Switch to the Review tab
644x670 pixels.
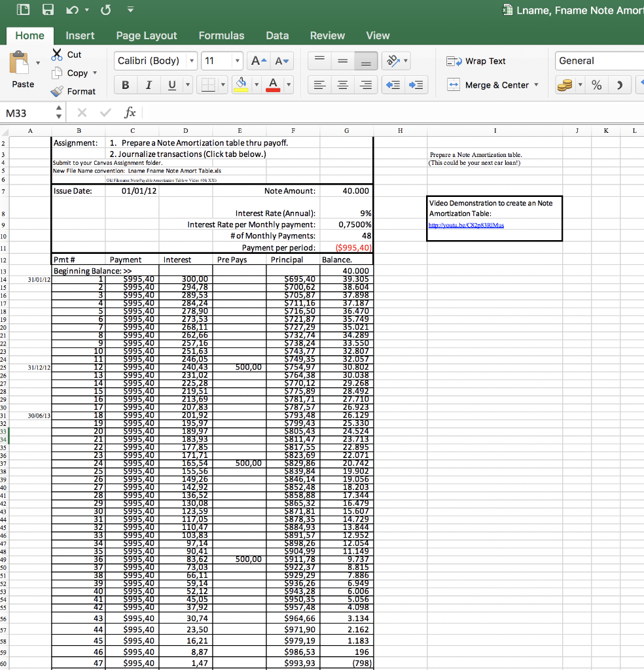click(327, 35)
